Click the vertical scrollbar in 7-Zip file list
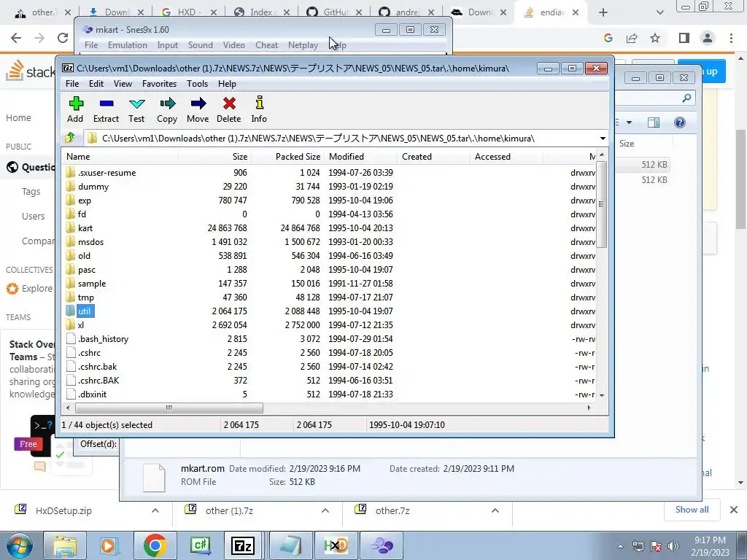Image resolution: width=747 pixels, height=560 pixels. coord(602,204)
